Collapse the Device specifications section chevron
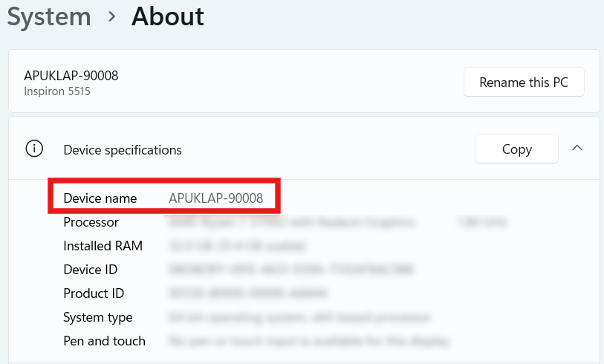Screen dimensions: 604x364 coord(577,149)
